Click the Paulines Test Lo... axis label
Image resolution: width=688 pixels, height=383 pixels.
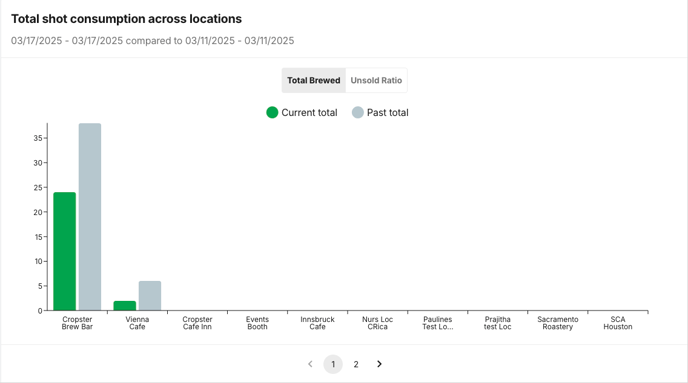(x=437, y=323)
